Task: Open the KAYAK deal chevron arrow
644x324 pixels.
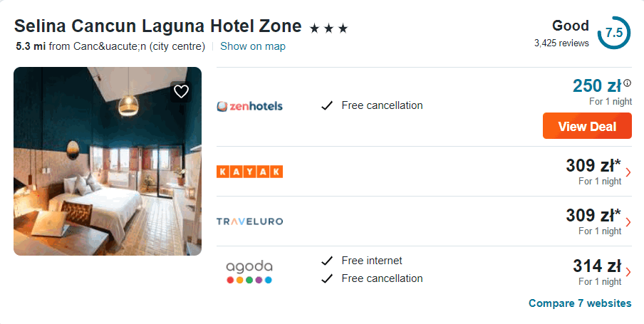Action: 628,172
